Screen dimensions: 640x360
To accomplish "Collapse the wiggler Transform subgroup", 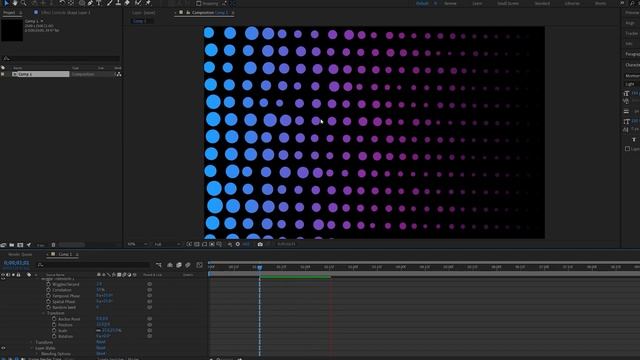I will [x=43, y=313].
